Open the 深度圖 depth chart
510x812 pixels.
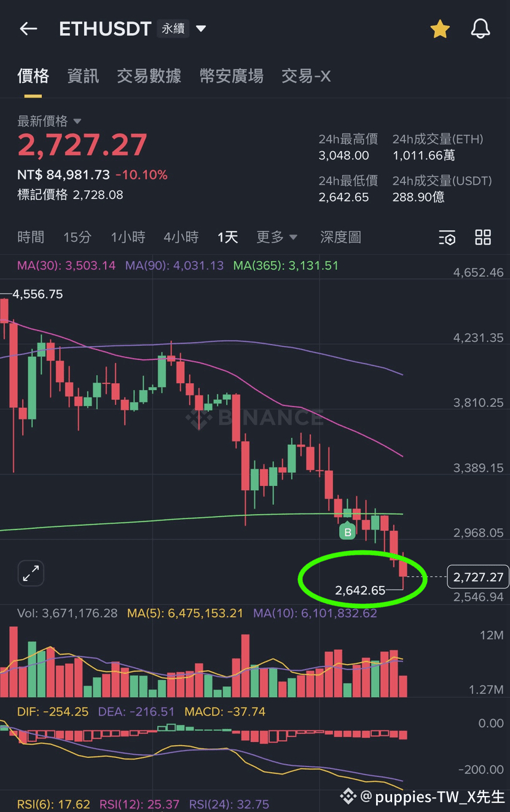click(340, 237)
